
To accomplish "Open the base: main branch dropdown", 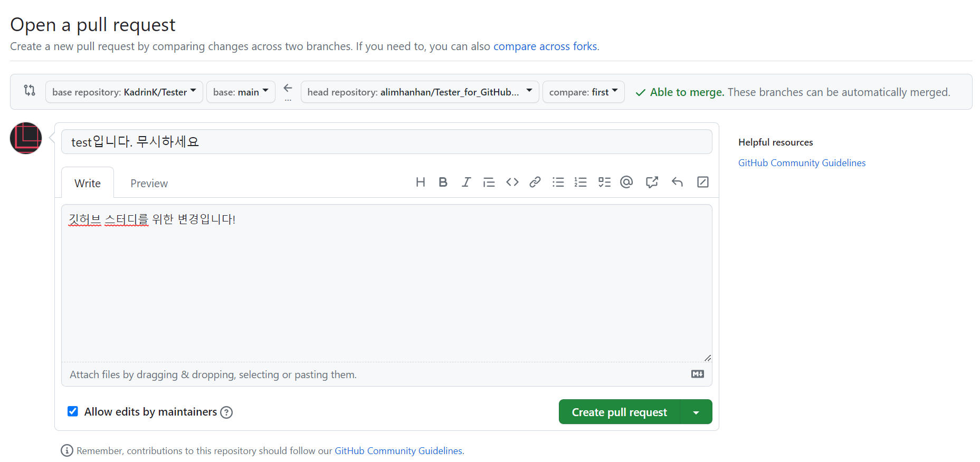I will [241, 92].
